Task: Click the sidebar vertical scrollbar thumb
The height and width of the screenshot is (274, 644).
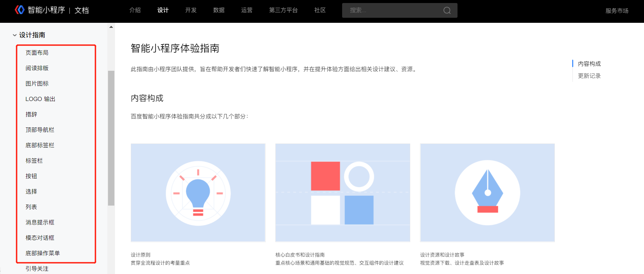Action: coord(111,138)
